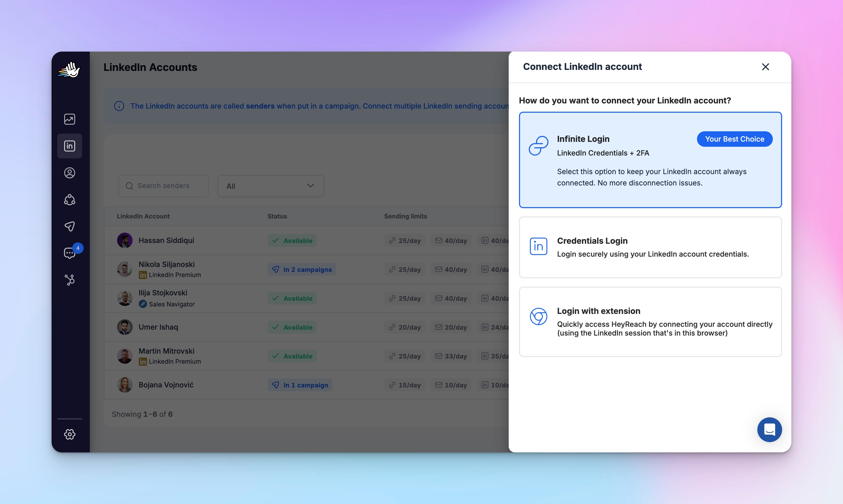Click the Credentials Login LinkedIn icon
Viewport: 843px width, 504px height.
tap(538, 246)
